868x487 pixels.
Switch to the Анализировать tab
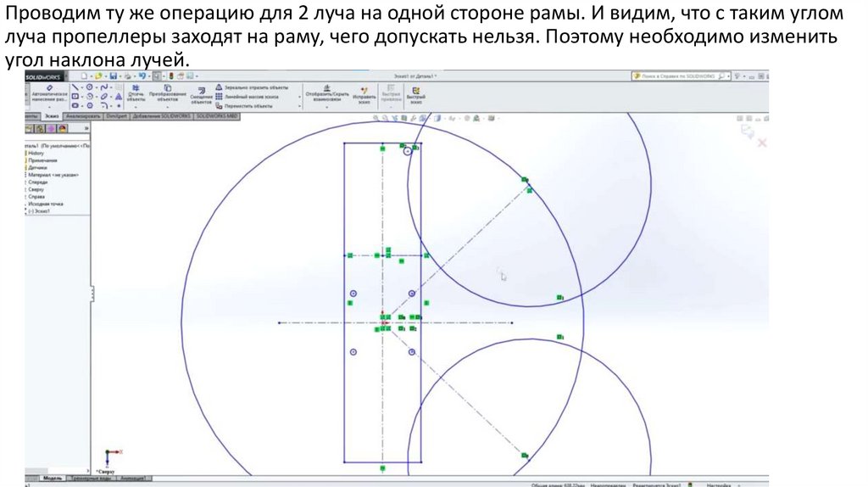coord(83,115)
